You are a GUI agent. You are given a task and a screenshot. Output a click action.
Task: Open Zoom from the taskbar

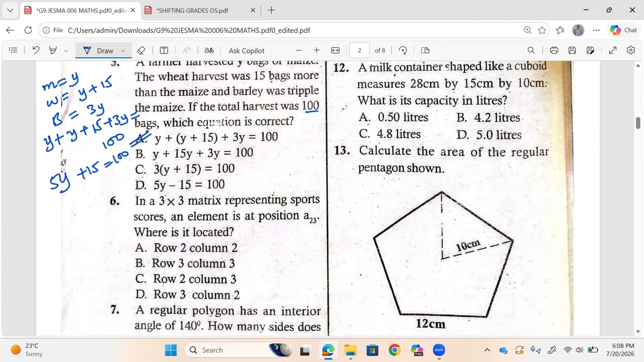439,350
